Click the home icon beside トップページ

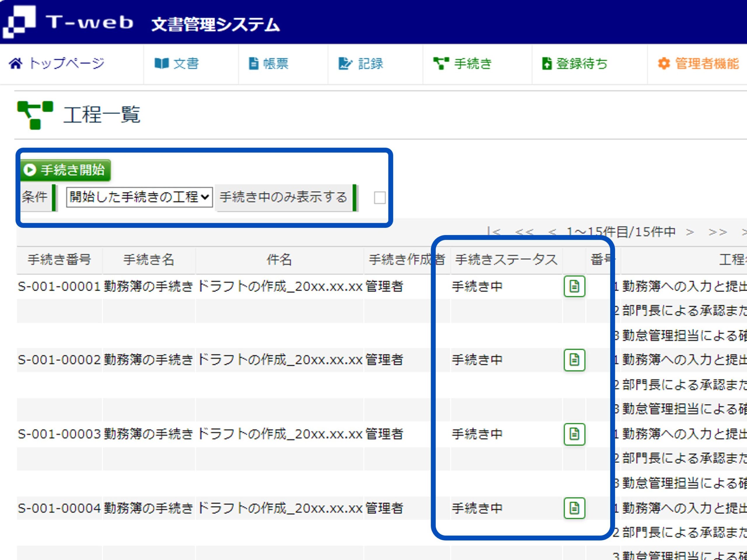[x=15, y=64]
